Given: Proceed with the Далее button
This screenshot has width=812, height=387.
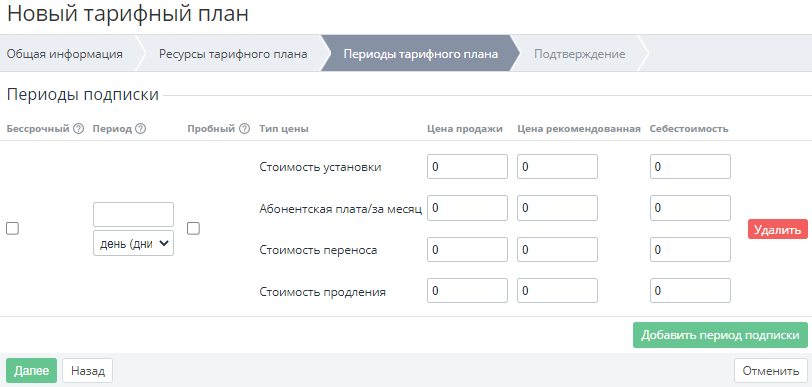Looking at the screenshot, I should (32, 370).
